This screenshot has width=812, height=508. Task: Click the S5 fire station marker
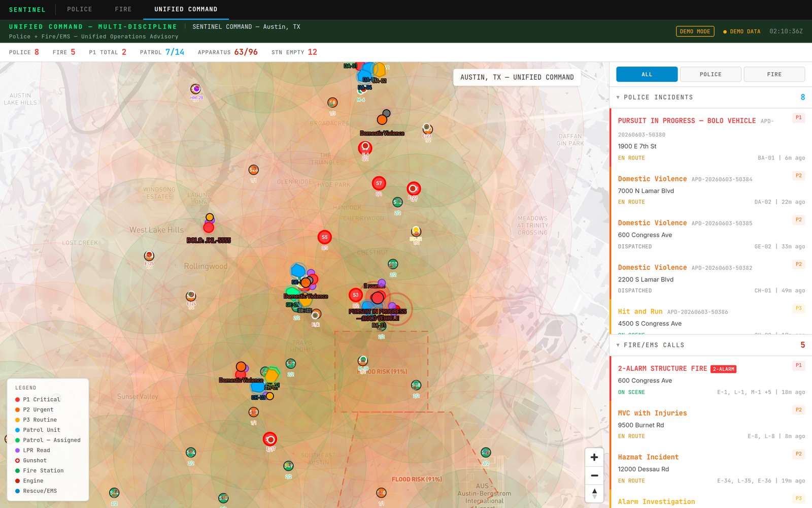click(324, 237)
